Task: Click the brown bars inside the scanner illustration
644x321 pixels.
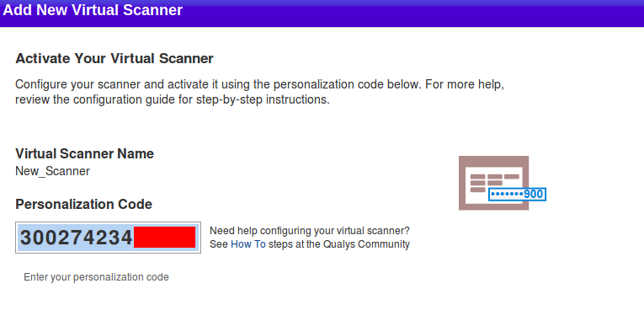Action: tap(494, 183)
